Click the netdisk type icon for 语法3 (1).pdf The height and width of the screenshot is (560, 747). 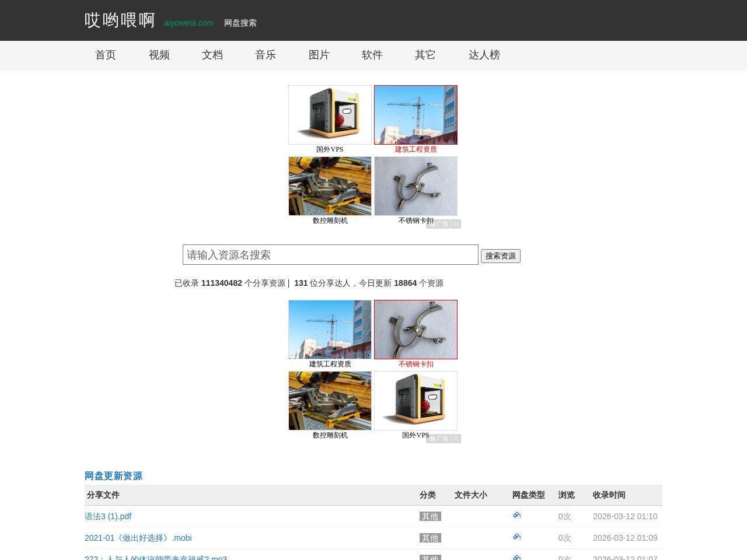pos(517,515)
